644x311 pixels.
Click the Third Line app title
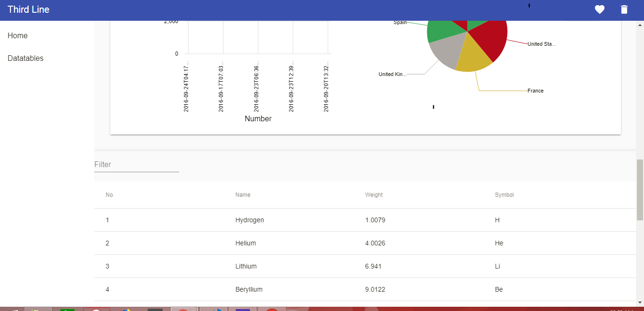pyautogui.click(x=28, y=9)
